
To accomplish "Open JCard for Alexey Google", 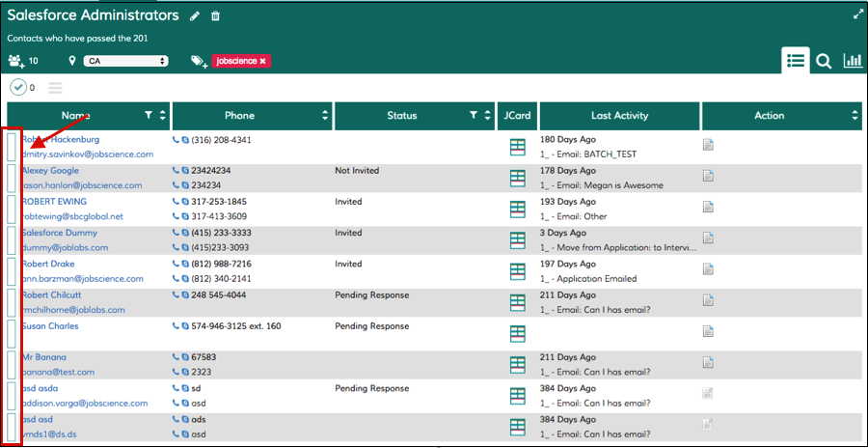I will (518, 178).
